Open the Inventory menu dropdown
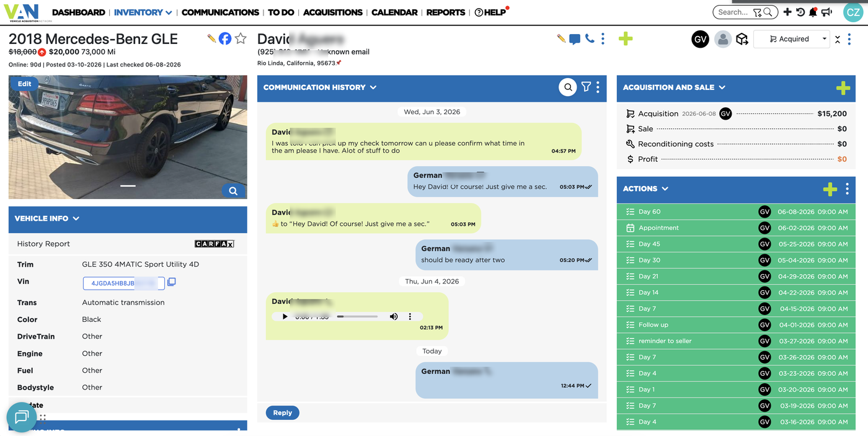Image resolution: width=868 pixels, height=436 pixels. (143, 12)
